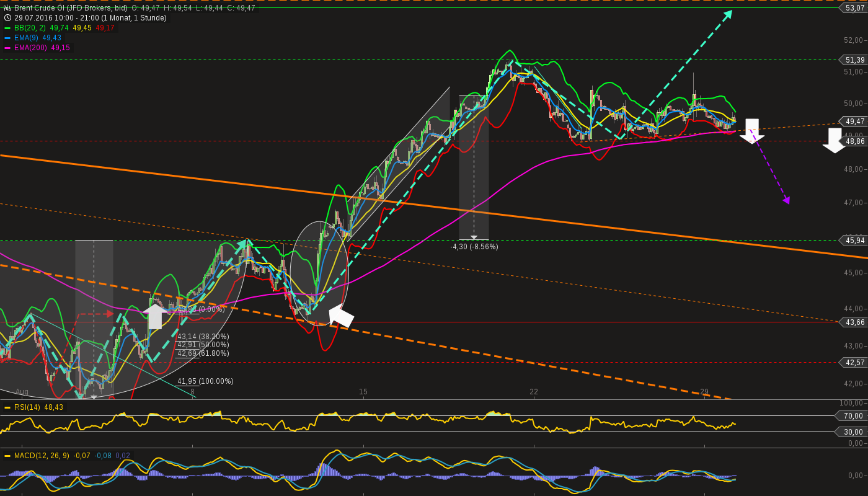The width and height of the screenshot is (868, 496).
Task: Click the yellow RSI(14) legend marker
Action: coord(7,407)
